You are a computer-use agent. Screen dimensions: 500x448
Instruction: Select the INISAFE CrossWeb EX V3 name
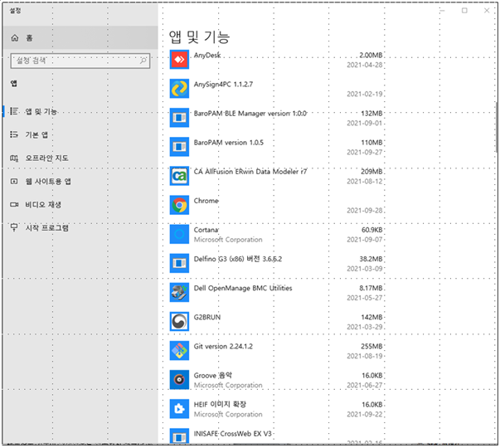233,434
